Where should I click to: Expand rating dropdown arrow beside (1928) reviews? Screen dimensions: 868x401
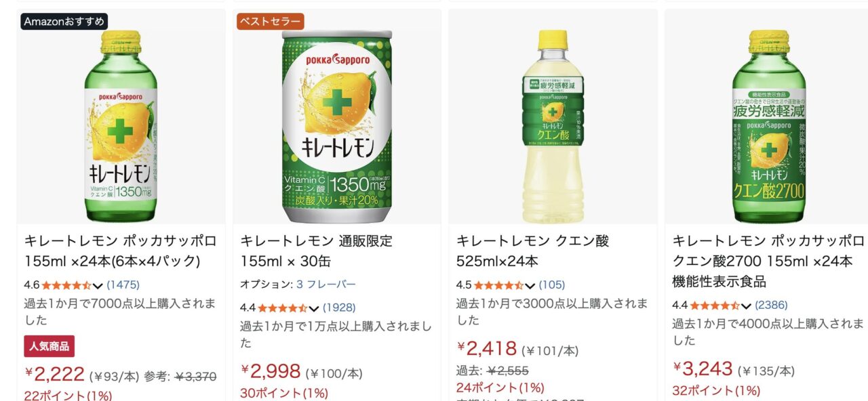pyautogui.click(x=314, y=308)
